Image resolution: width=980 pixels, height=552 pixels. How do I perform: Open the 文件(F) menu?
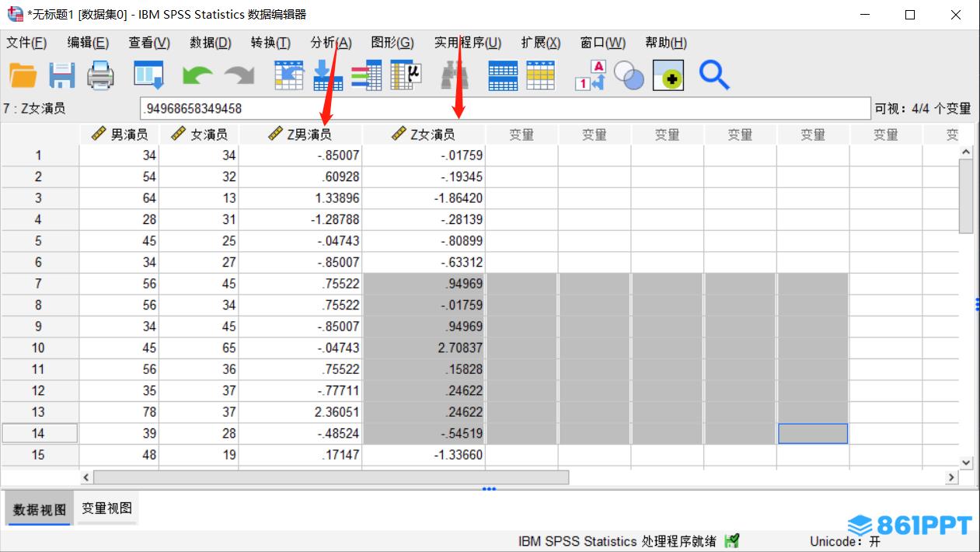tap(26, 43)
